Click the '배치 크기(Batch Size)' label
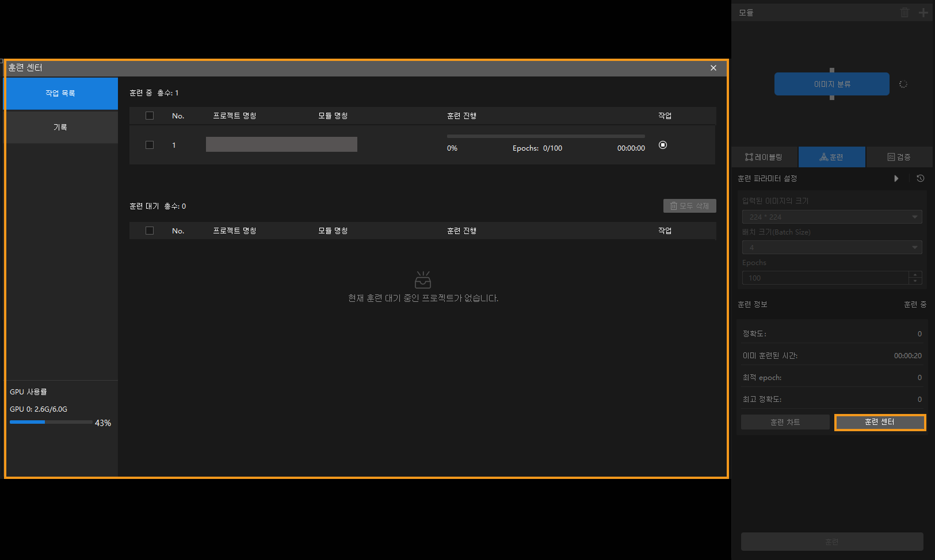The width and height of the screenshot is (935, 560). click(776, 232)
